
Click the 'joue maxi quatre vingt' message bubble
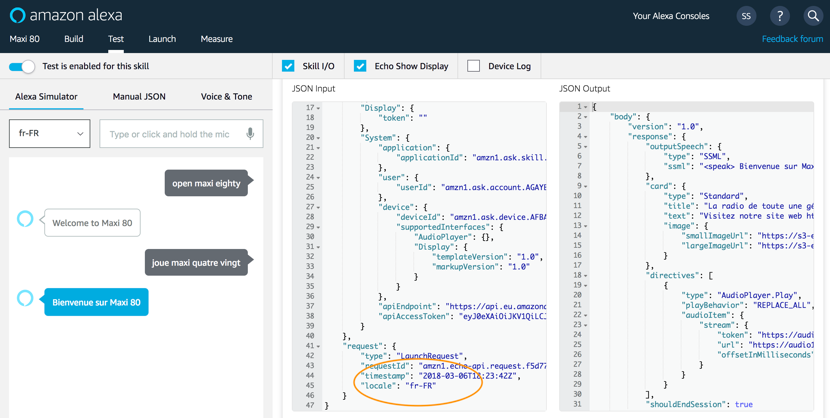coord(196,262)
